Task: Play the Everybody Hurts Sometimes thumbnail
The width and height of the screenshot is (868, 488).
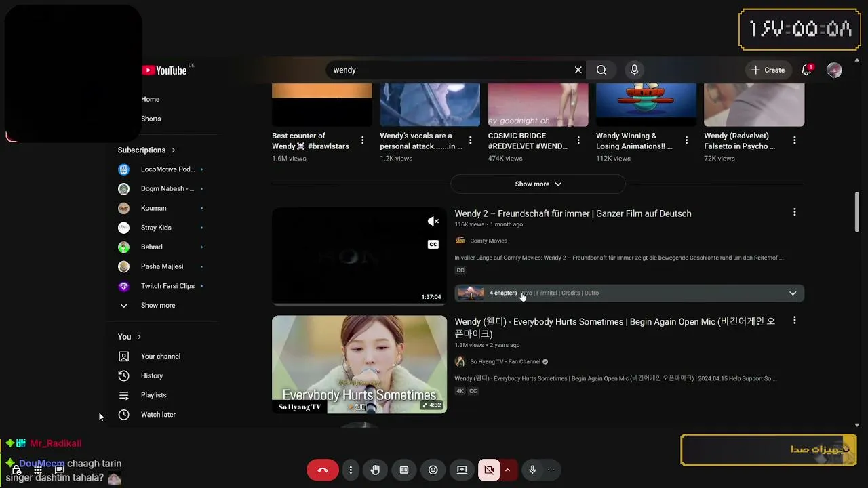Action: [x=359, y=365]
